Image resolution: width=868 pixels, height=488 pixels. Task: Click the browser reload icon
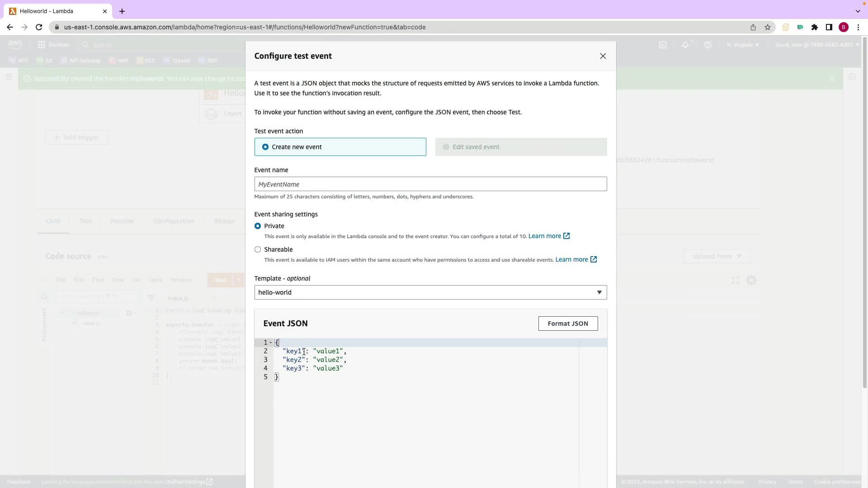click(x=39, y=27)
